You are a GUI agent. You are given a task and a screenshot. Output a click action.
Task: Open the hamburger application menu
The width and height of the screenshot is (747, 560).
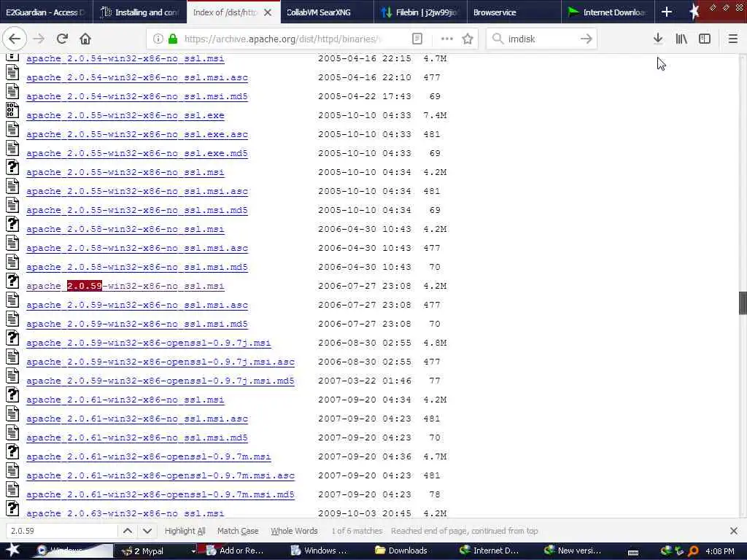tap(733, 39)
